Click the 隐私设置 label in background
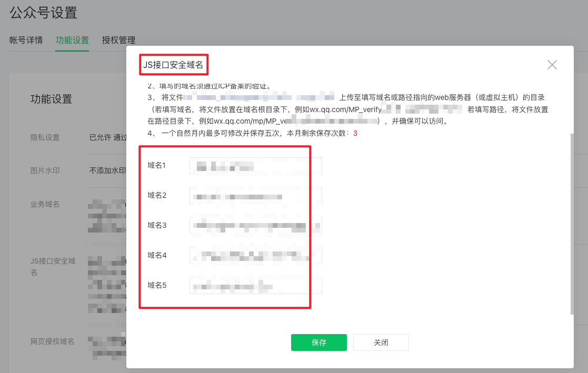This screenshot has width=588, height=373. click(x=45, y=138)
